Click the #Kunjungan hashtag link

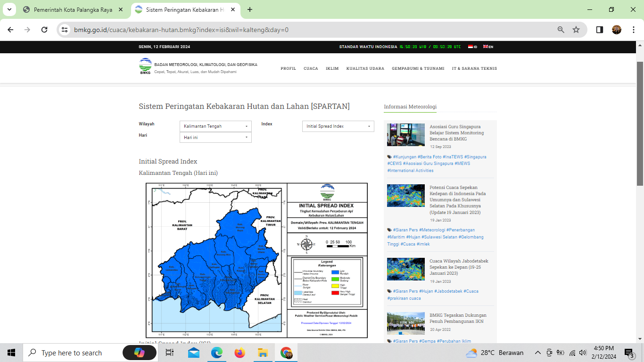click(x=405, y=156)
